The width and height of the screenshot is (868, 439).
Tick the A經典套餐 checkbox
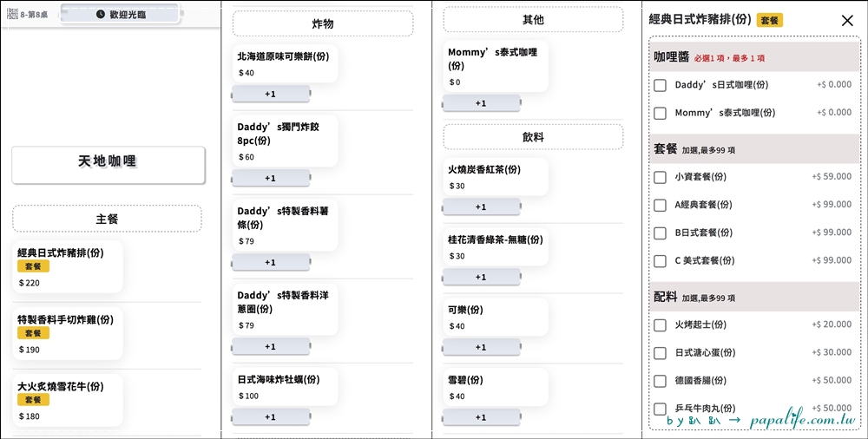click(x=660, y=205)
